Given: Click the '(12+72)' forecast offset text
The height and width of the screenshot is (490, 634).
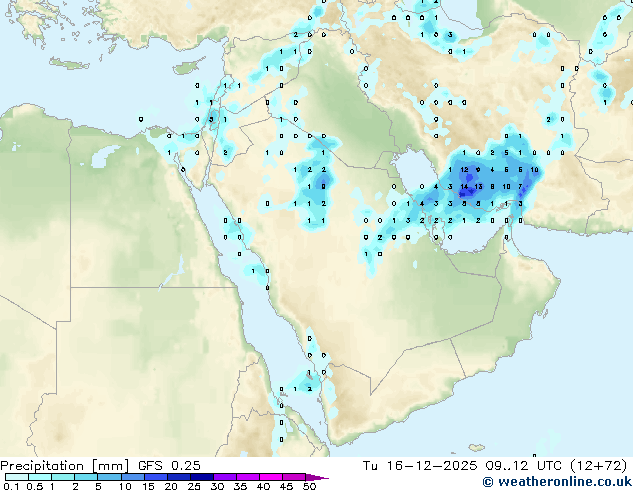Looking at the screenshot, I should coord(598,466).
